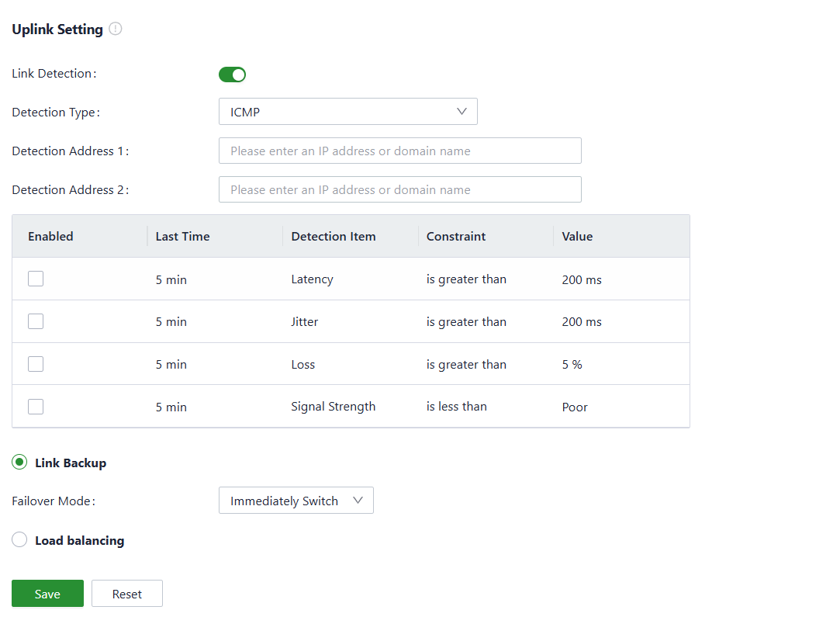The width and height of the screenshot is (840, 617).
Task: Click the info icon beside Uplink Setting
Action: point(116,29)
